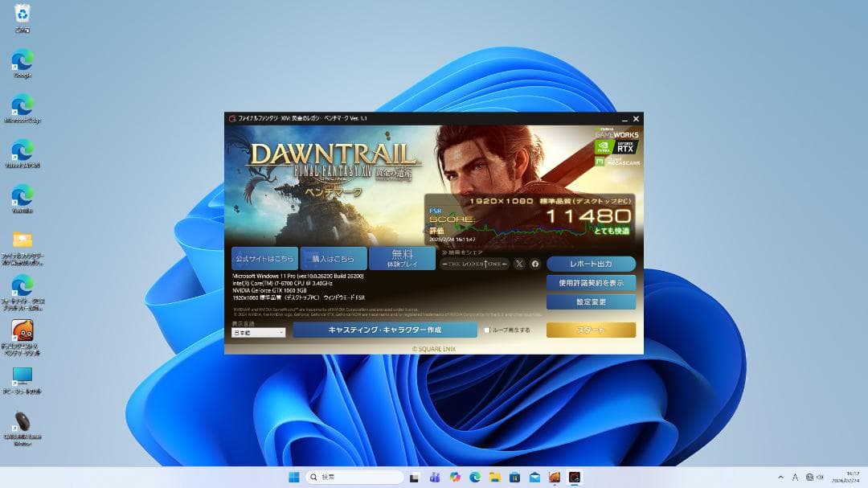Viewport: 868px width, 488px height.
Task: Click the Intel Core i7-6700 CPU line
Action: [282, 283]
